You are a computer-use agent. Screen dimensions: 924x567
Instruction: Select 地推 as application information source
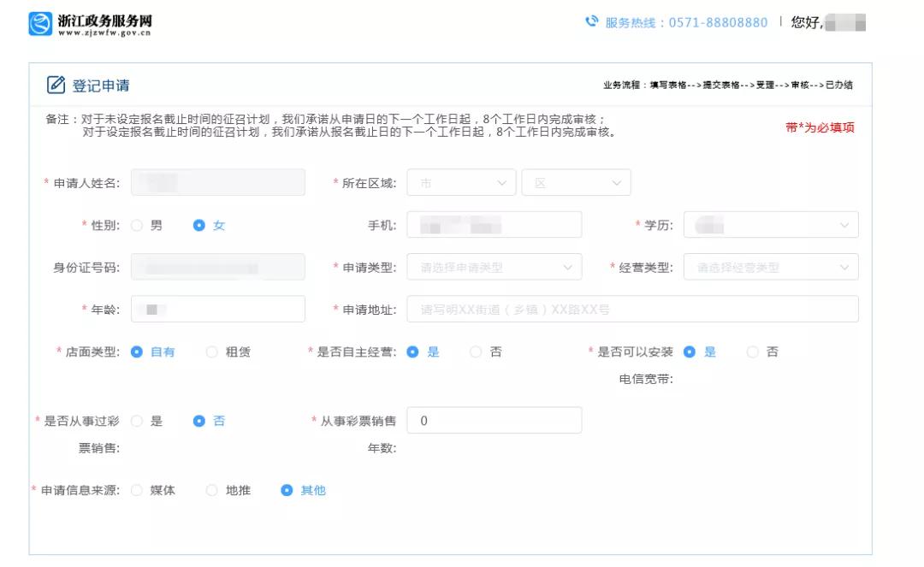pos(211,490)
